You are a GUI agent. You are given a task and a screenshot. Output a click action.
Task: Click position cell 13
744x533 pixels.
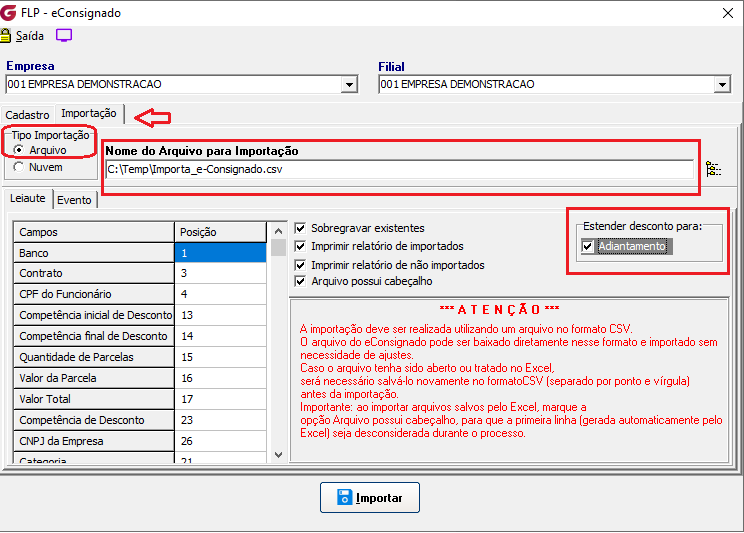pos(221,315)
